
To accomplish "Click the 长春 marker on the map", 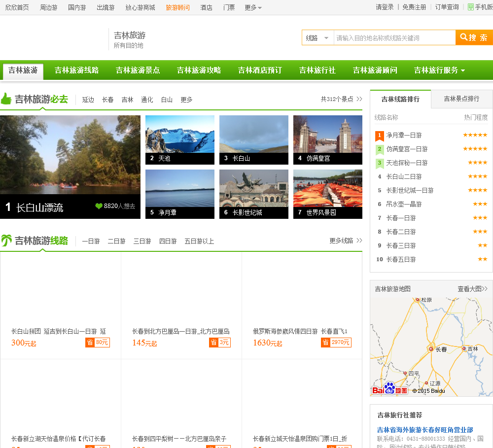I will tap(431, 349).
